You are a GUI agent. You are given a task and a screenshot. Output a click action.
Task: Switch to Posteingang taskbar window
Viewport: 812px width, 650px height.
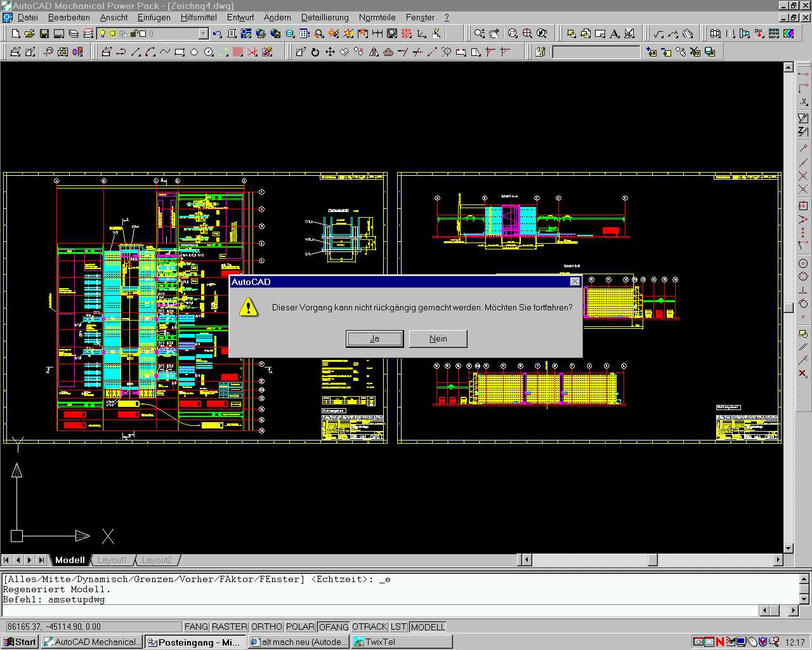(x=195, y=642)
